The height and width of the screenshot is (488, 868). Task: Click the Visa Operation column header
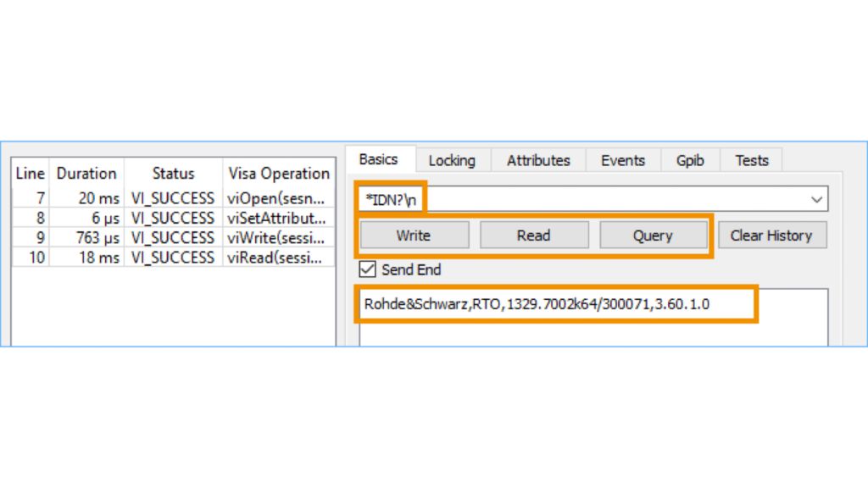click(279, 173)
